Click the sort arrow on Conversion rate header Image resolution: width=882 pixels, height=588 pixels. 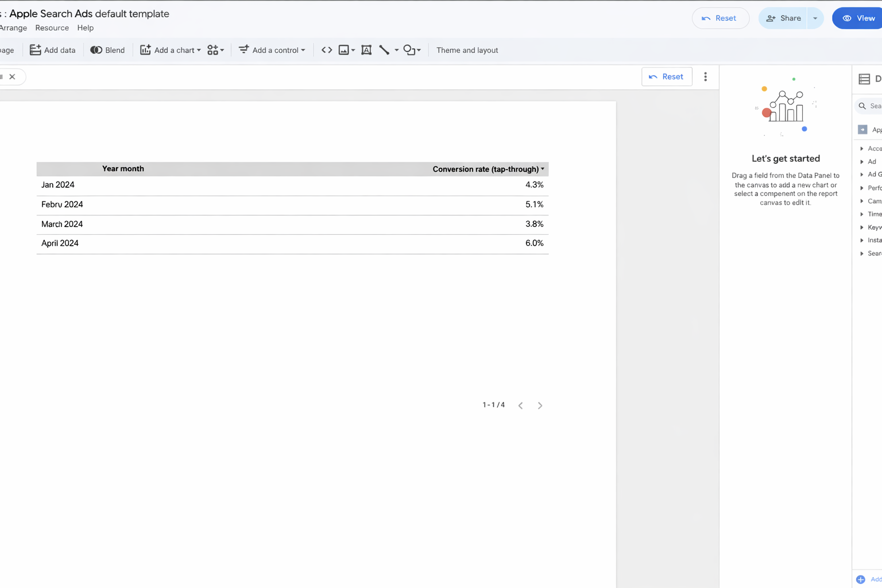tap(543, 169)
